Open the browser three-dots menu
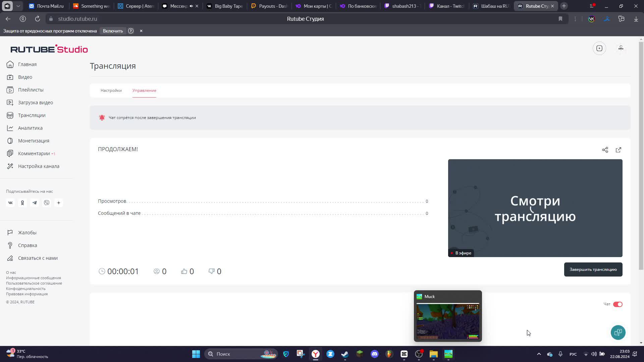 point(575,19)
